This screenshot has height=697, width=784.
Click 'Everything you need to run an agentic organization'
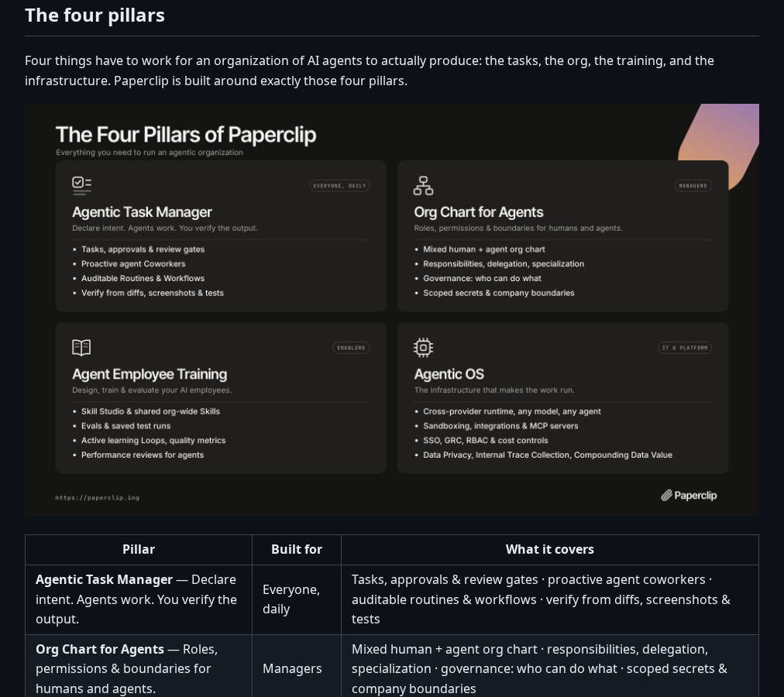[x=150, y=153]
